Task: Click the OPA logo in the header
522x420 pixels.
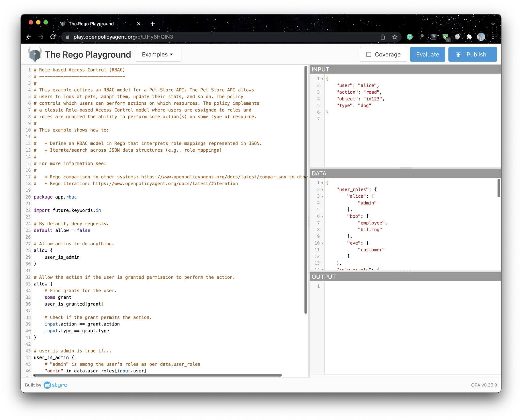Action: 35,54
